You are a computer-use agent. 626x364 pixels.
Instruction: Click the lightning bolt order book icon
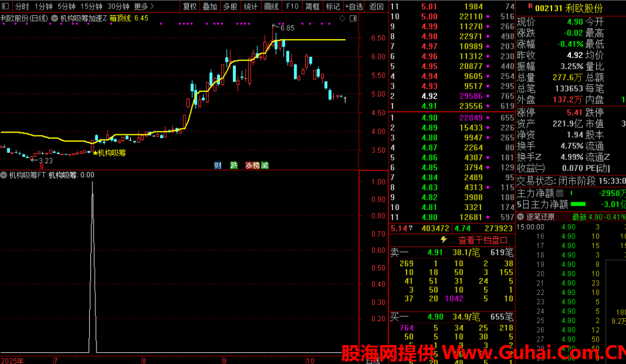(444, 240)
